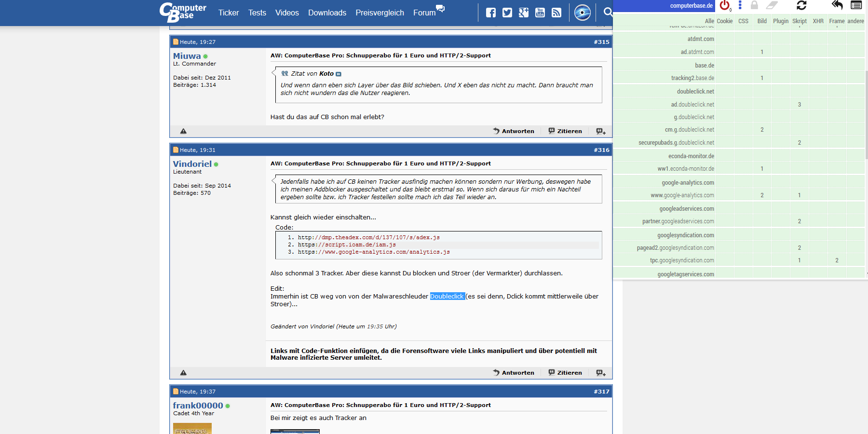Open the ComputerBase Facebook page icon
This screenshot has height=434, width=868.
pyautogui.click(x=491, y=13)
